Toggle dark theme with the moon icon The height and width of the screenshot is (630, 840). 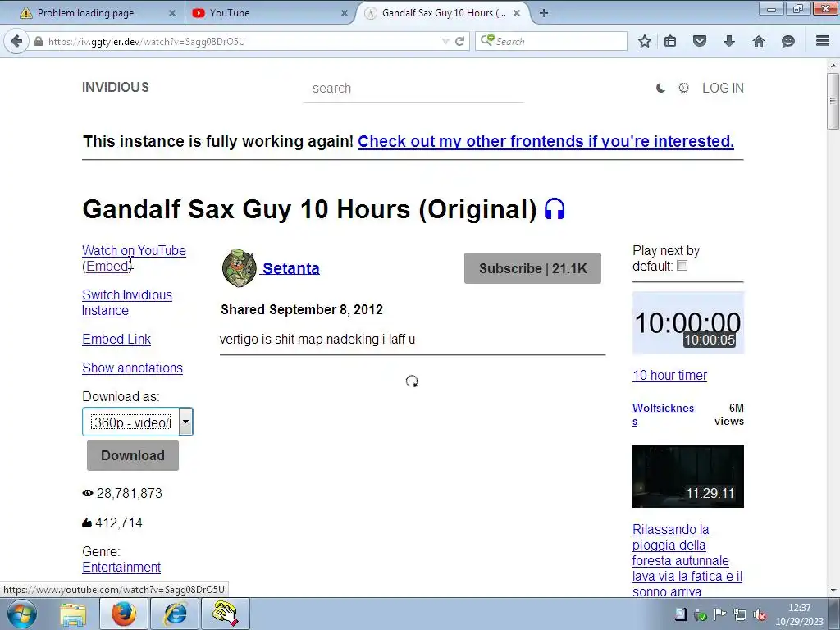[x=660, y=88]
